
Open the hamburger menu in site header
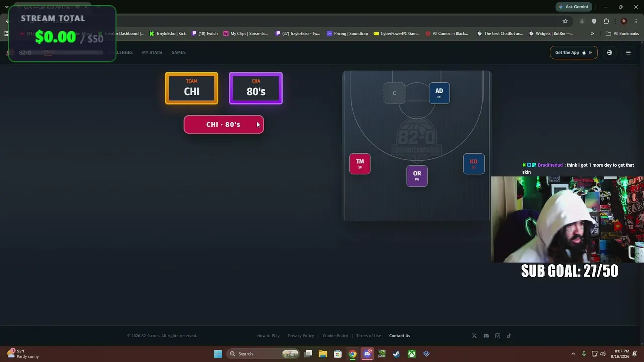click(628, 53)
